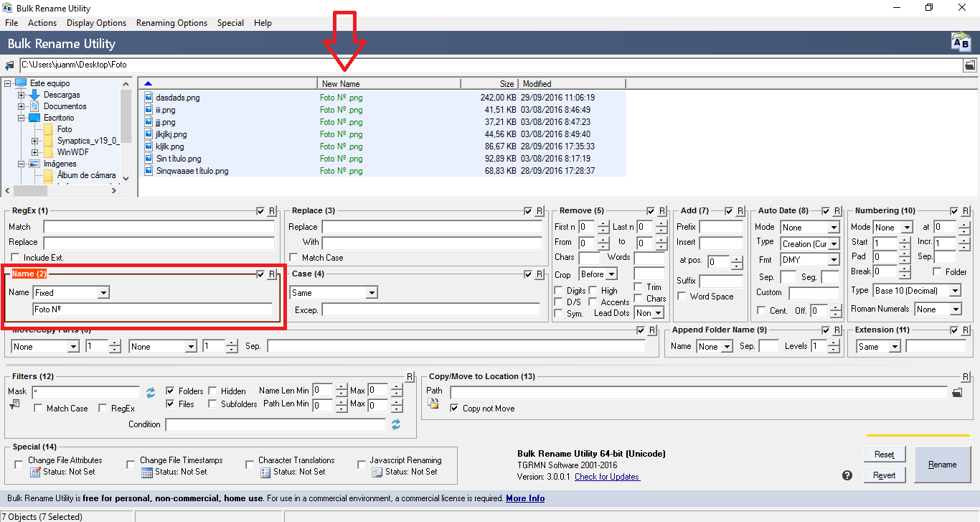Open the Renaming Options menu
Viewport: 980px width, 522px height.
click(x=171, y=23)
